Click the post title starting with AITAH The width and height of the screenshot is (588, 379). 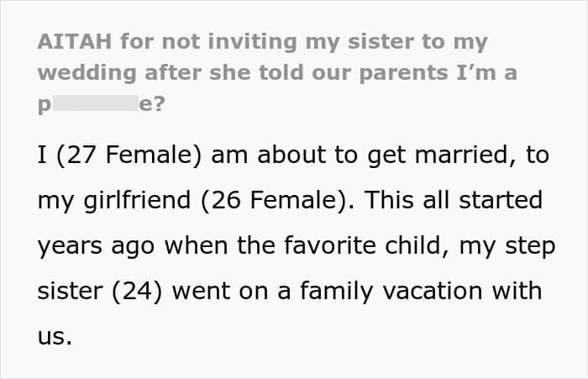click(277, 72)
